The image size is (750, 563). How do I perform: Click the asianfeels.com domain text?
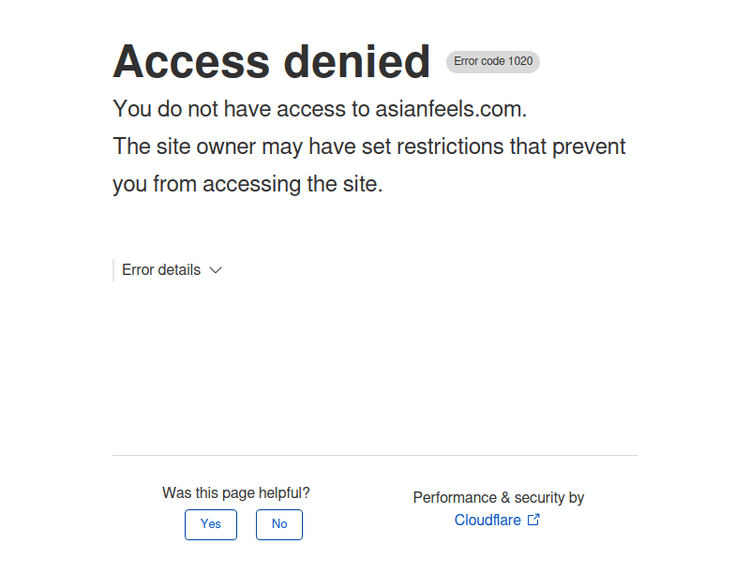pos(451,108)
